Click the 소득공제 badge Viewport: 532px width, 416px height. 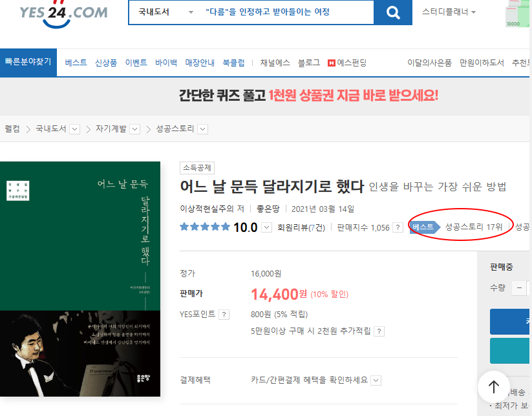point(197,168)
